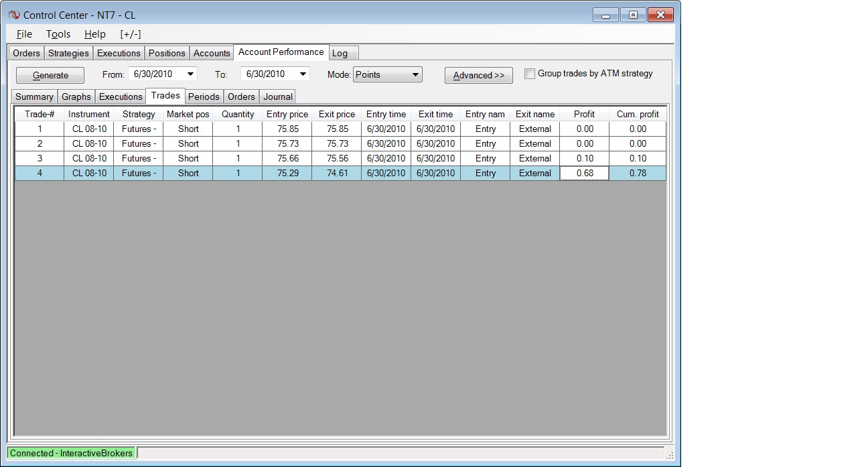
Task: Open the Journal sub-tab
Action: (278, 96)
